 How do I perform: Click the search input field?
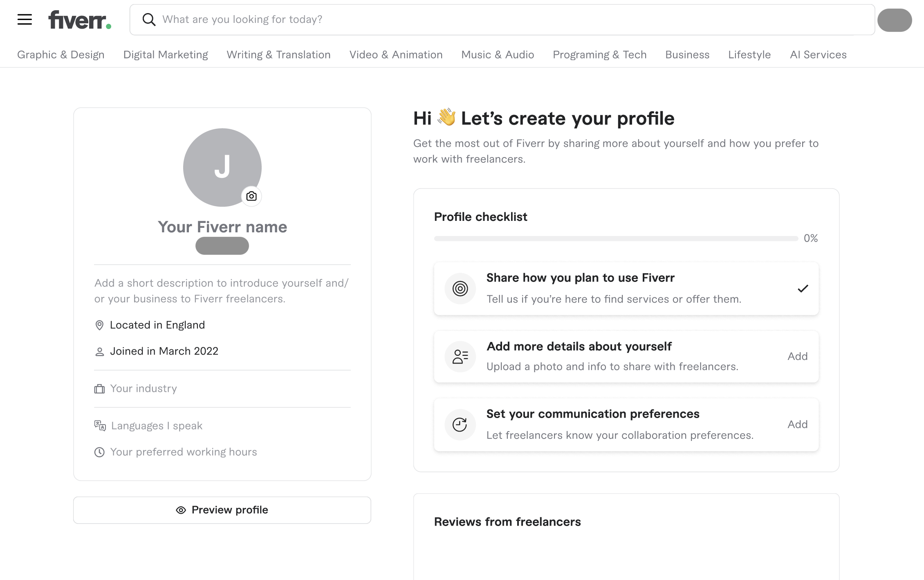[x=502, y=20]
